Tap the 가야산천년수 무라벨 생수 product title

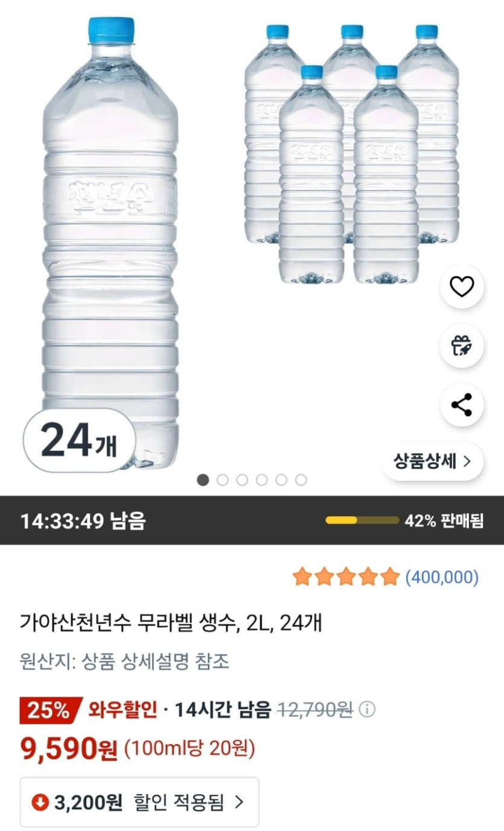[x=171, y=622]
